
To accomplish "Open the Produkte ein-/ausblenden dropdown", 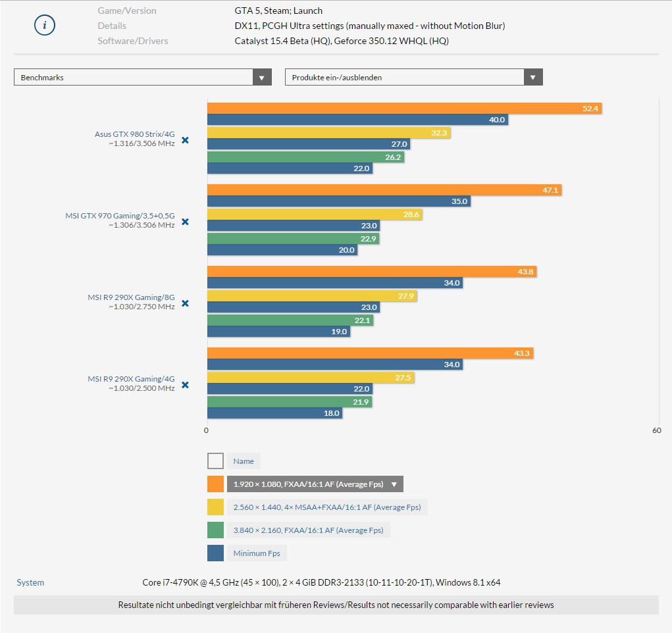I will coord(413,77).
